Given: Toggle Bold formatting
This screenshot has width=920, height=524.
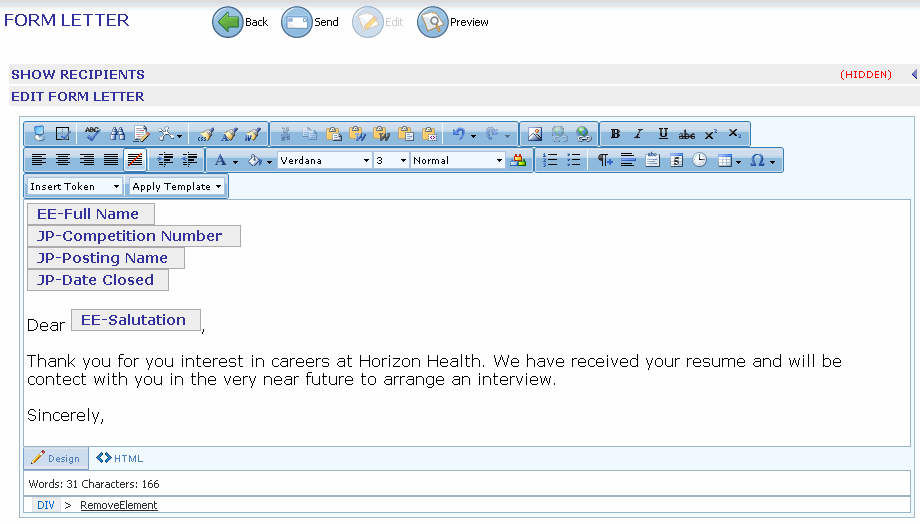Looking at the screenshot, I should 615,134.
